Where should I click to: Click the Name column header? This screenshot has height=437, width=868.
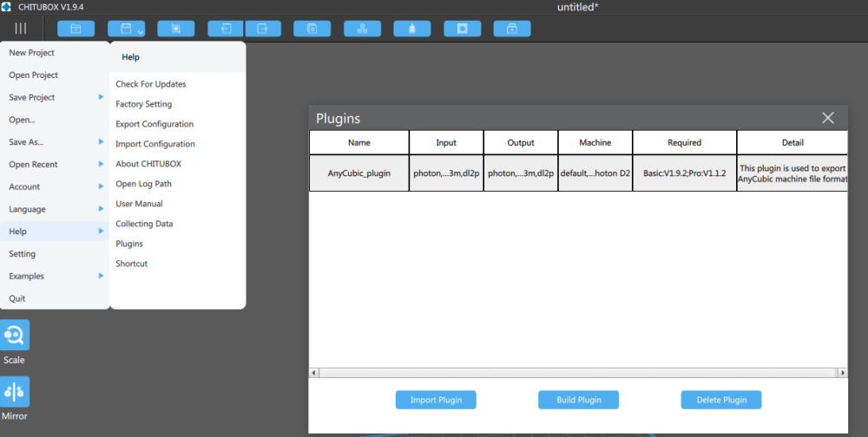(359, 143)
